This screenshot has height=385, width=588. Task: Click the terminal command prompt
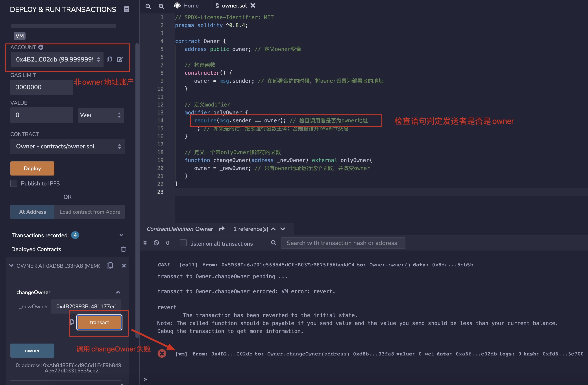(x=145, y=379)
